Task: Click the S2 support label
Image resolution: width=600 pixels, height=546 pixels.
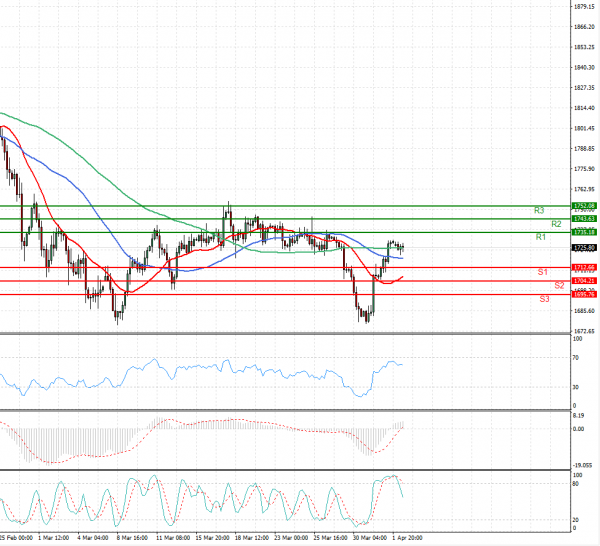Action: tap(559, 285)
